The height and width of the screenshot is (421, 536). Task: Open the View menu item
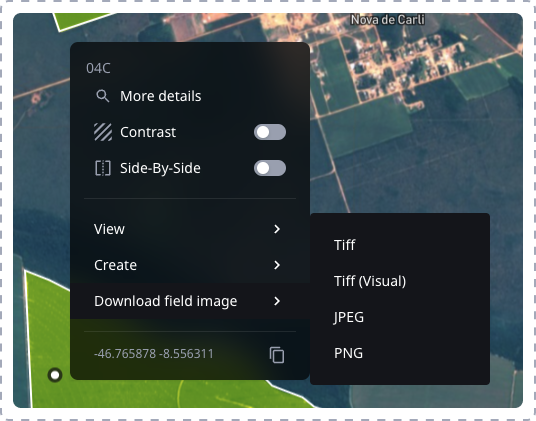tap(190, 229)
